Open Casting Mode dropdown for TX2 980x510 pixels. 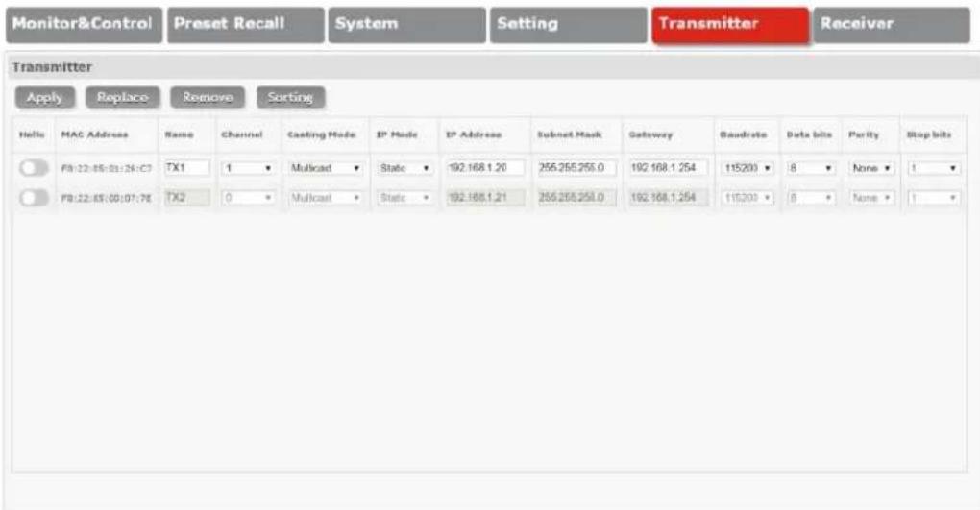coord(325,198)
